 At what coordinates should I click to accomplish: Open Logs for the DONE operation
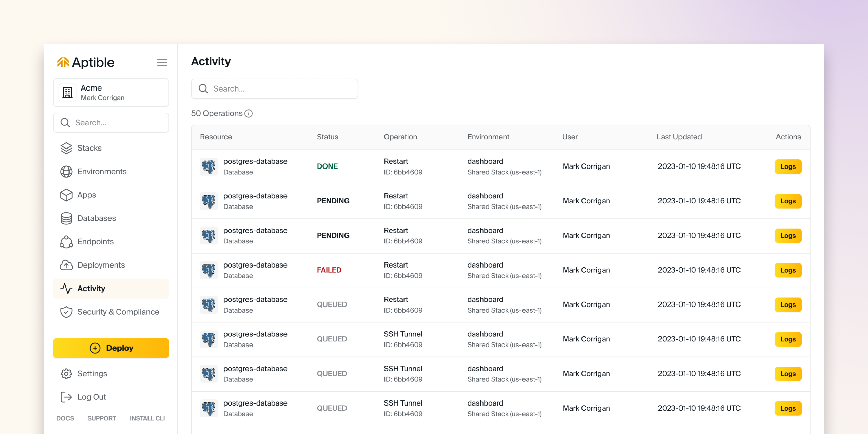788,166
